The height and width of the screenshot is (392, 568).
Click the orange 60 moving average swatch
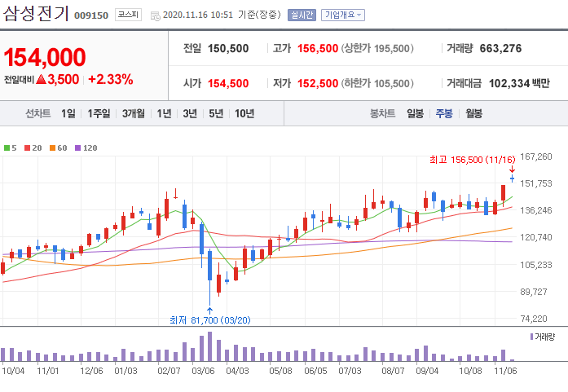tap(52, 148)
